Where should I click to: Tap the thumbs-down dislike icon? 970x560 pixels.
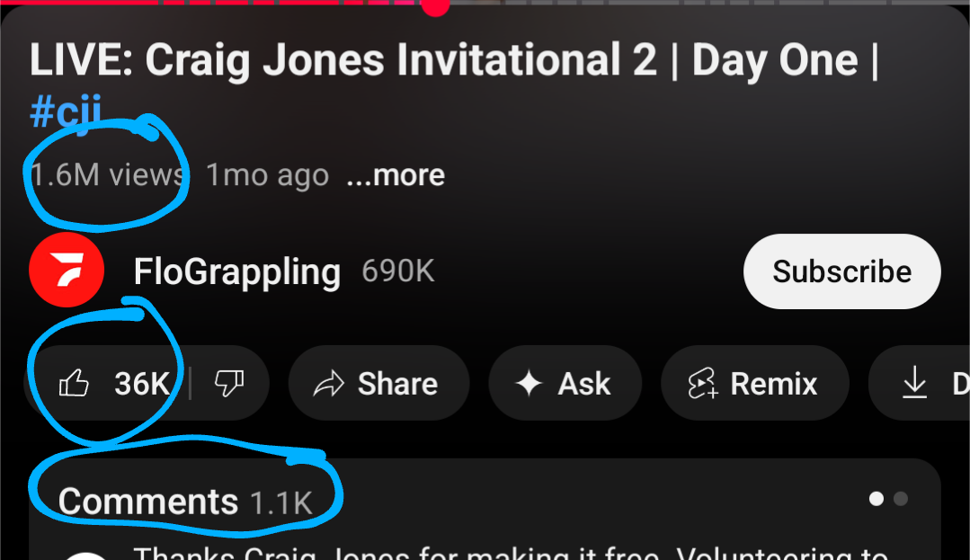pos(229,383)
